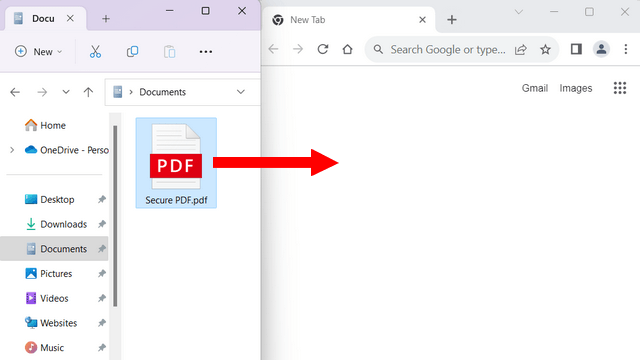Close the Docu tab in File Explorer

point(70,18)
